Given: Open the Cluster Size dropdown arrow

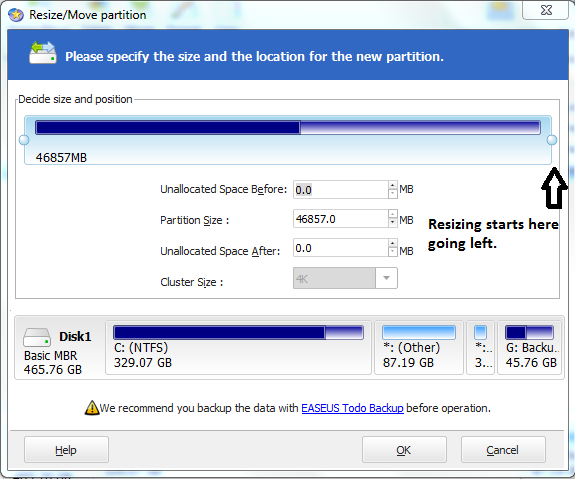Looking at the screenshot, I should click(x=387, y=278).
